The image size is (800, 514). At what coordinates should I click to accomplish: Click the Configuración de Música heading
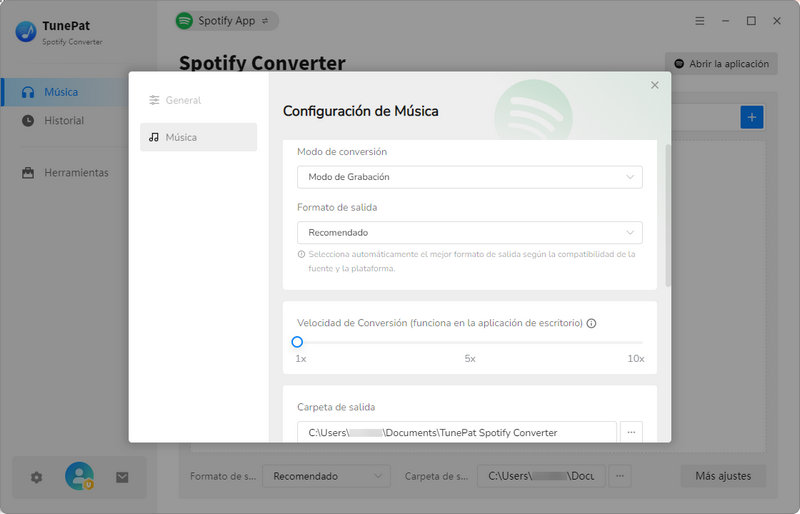360,111
